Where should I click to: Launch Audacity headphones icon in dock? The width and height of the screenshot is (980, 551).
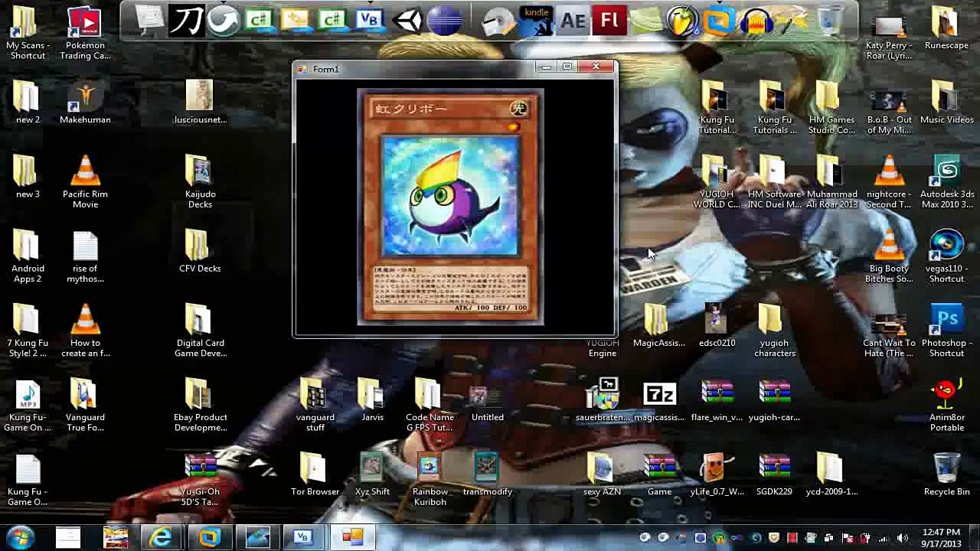pyautogui.click(x=756, y=21)
